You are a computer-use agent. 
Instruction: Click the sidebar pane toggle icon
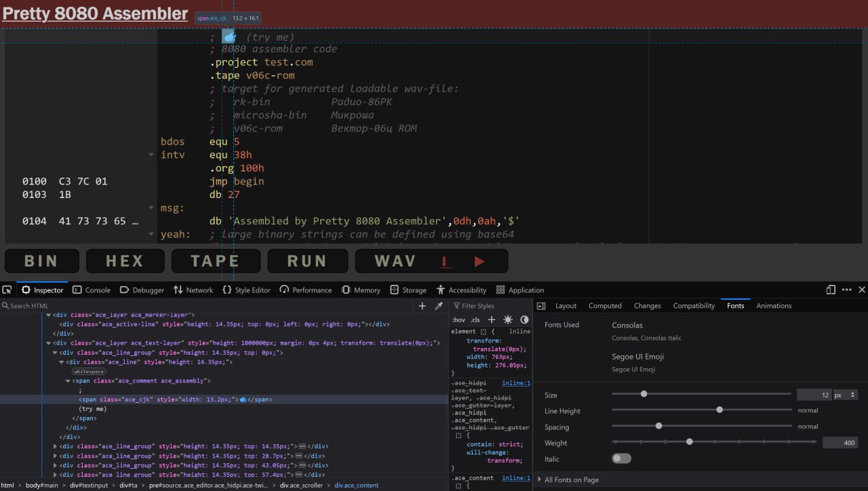[x=541, y=306]
